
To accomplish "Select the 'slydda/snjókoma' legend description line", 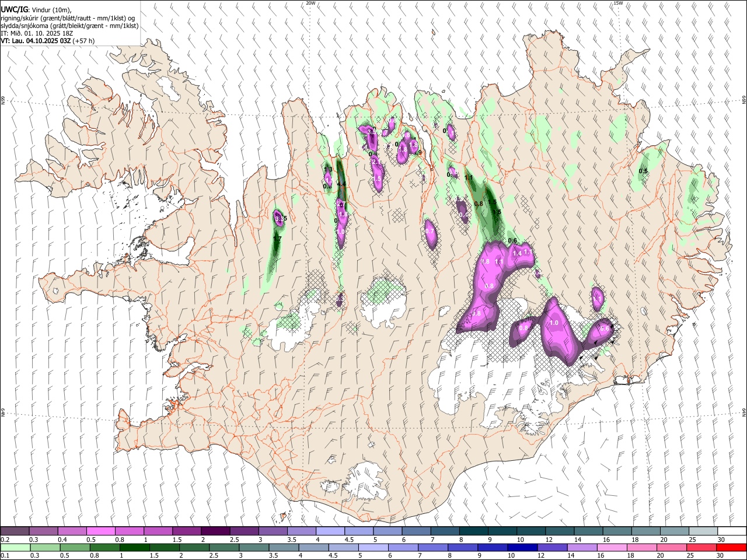I will click(x=69, y=26).
